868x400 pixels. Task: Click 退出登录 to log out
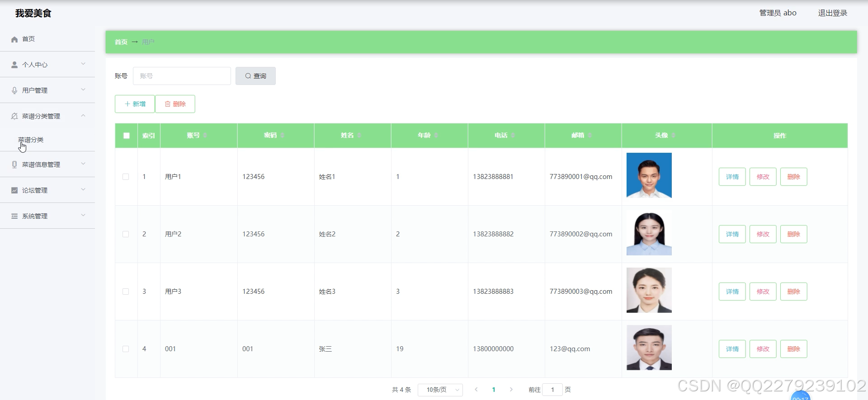click(x=832, y=13)
